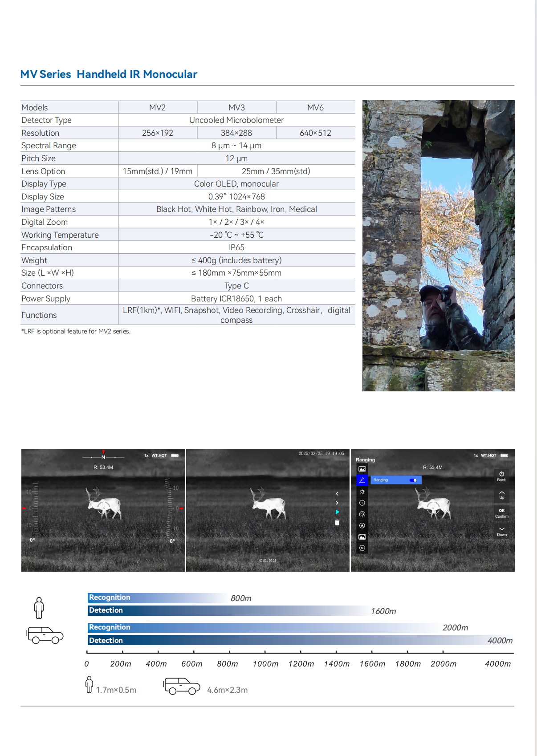537x756 pixels.
Task: Click the IP65 encapsulation cell
Action: [236, 248]
